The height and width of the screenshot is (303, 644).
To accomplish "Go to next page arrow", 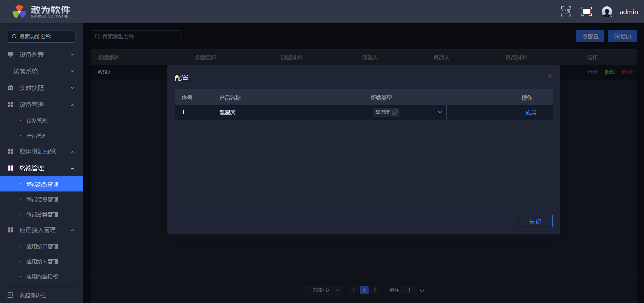I will click(x=375, y=290).
